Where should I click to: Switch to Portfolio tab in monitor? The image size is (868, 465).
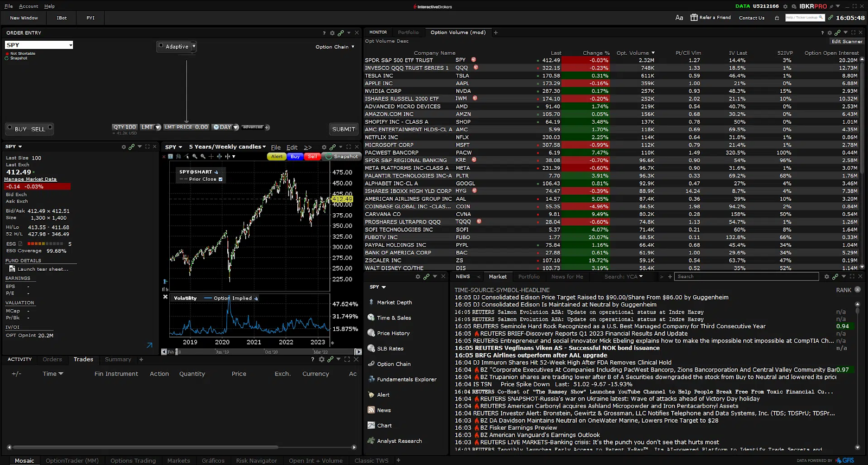[408, 33]
